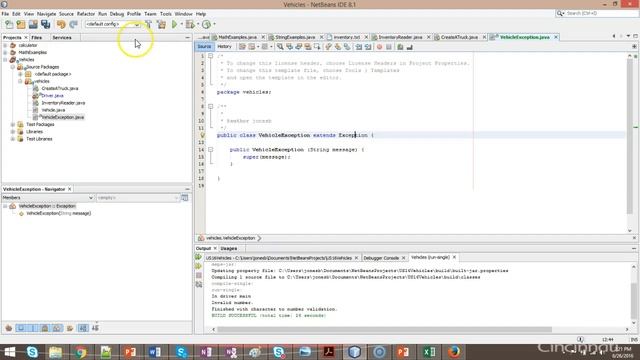This screenshot has width=640, height=360.
Task: Click the Stop Macro Recording icon
Action: click(x=389, y=47)
